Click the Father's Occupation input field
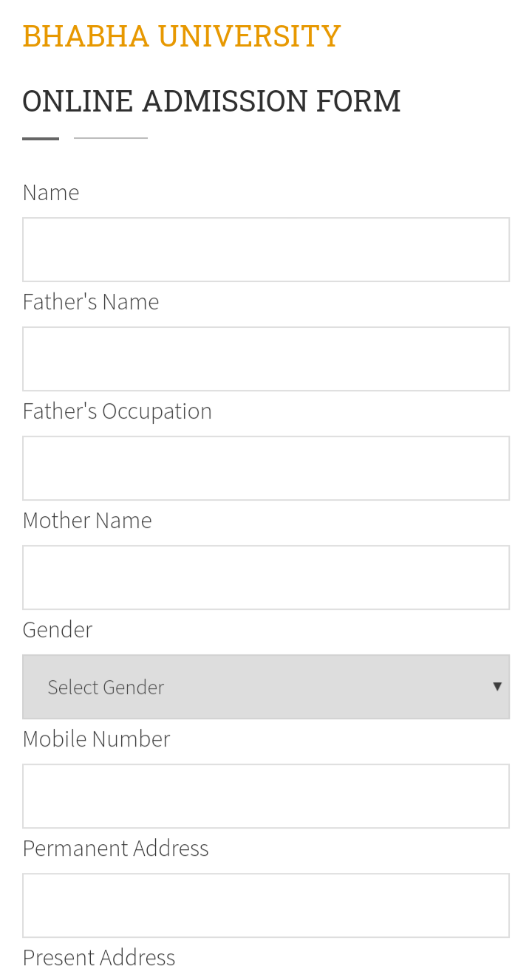 [x=266, y=467]
